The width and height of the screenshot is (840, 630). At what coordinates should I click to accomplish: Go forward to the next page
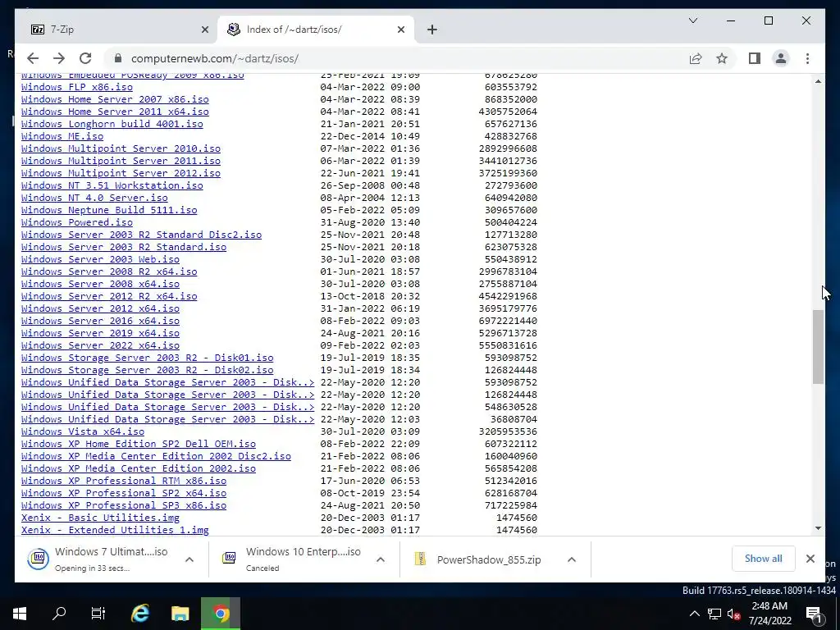point(59,58)
